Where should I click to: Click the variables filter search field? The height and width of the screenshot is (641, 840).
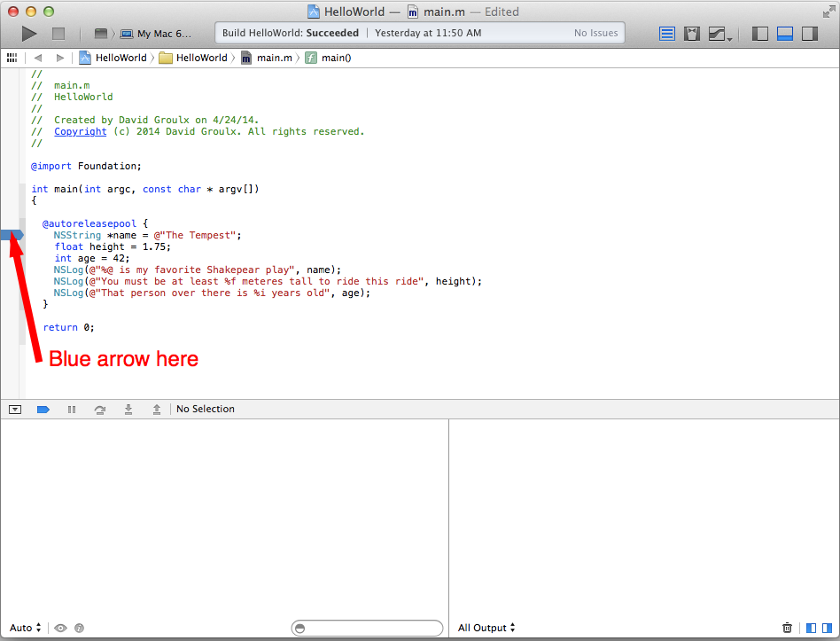tap(367, 628)
